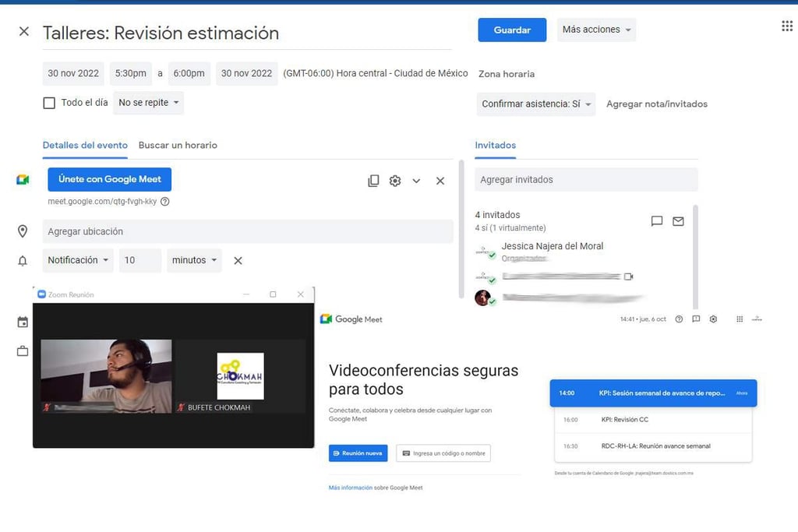Open the start date 30 nov 2022
Screen dimensions: 798x532
coord(73,73)
